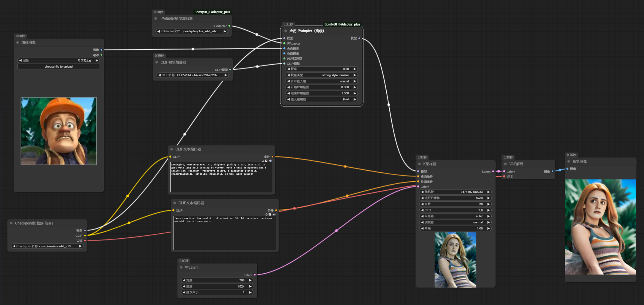Click speaker icon in positive CLIP text encoder

[x=270, y=161]
